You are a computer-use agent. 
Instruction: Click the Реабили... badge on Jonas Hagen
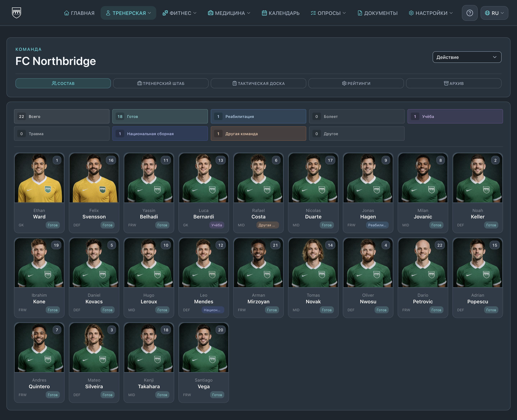pos(377,225)
